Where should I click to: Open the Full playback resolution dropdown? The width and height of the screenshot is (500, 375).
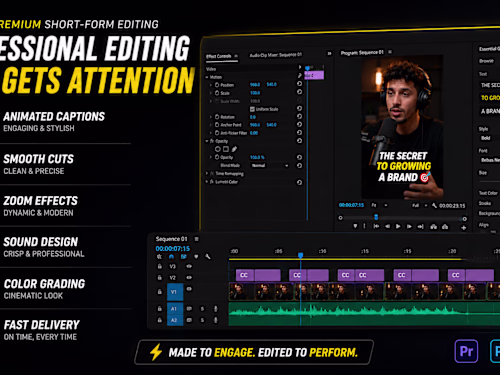tap(420, 205)
